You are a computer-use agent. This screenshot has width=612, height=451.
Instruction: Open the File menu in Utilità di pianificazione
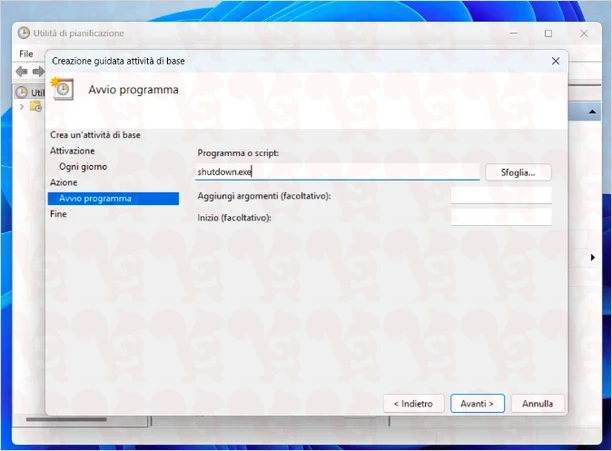26,54
